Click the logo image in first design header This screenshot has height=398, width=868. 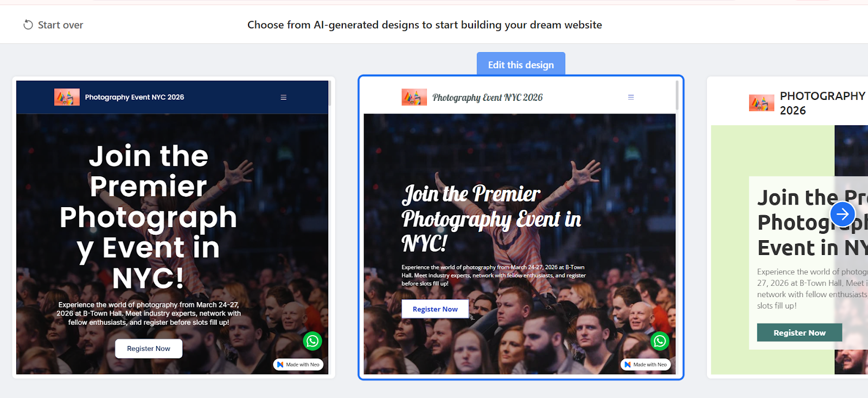coord(67,97)
